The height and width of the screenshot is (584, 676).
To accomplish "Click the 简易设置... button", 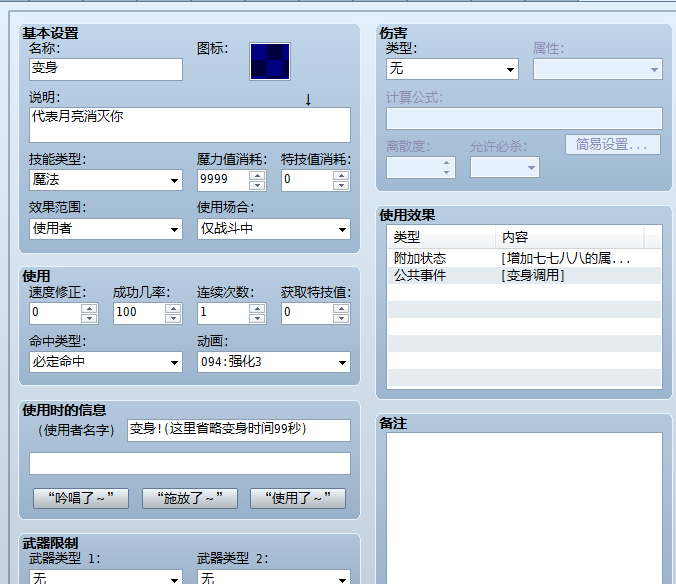I will [x=613, y=144].
